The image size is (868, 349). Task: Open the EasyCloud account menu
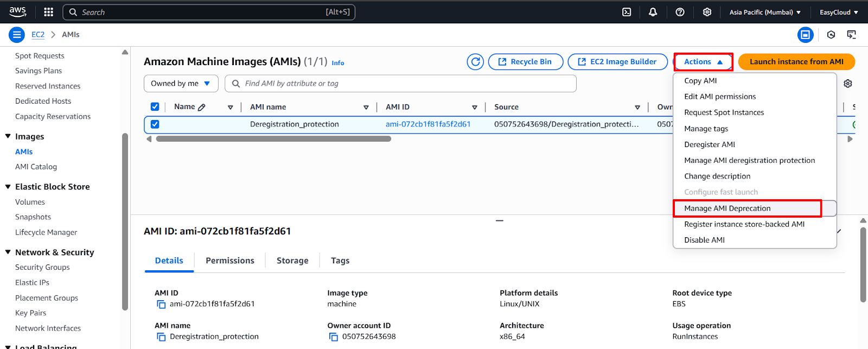839,12
